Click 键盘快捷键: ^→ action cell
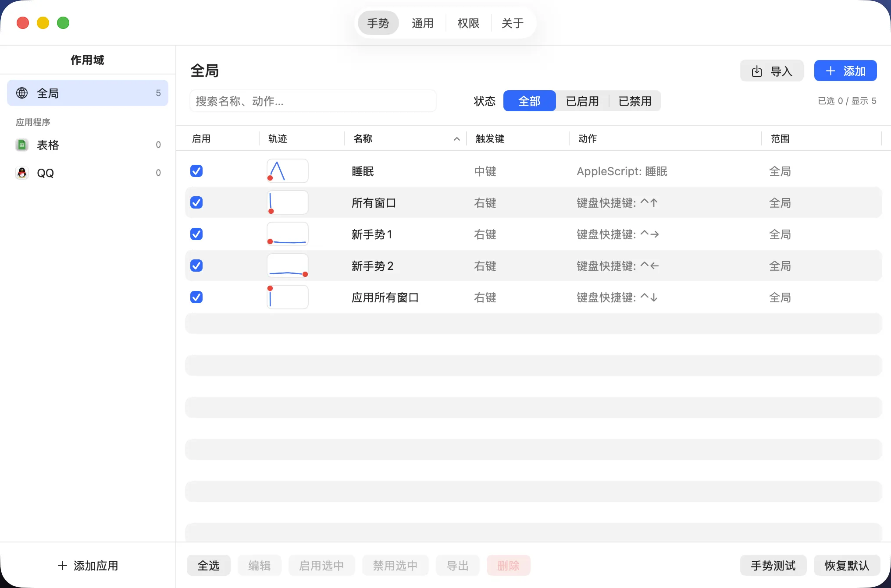Image resolution: width=891 pixels, height=588 pixels. (x=618, y=234)
